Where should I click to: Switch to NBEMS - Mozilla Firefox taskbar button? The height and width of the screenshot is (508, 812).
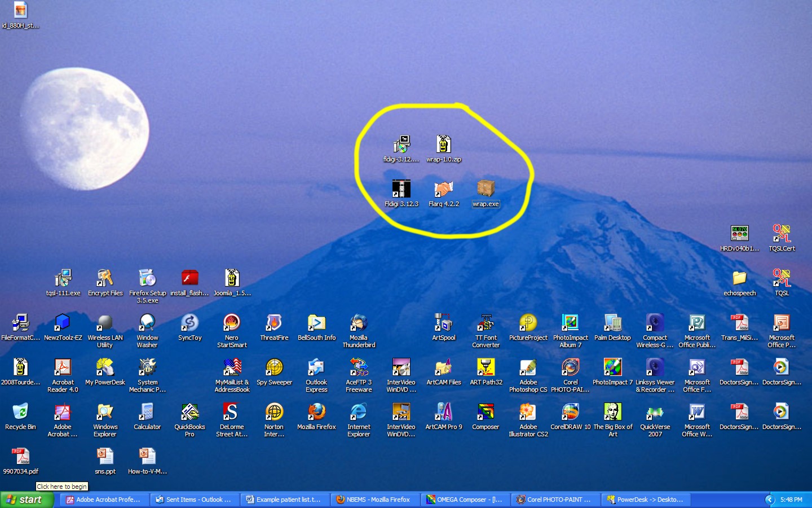pyautogui.click(x=375, y=500)
